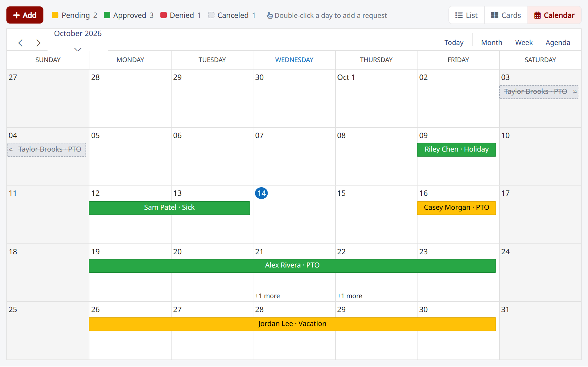
Task: Show +1 more events on the 21st
Action: tap(267, 296)
